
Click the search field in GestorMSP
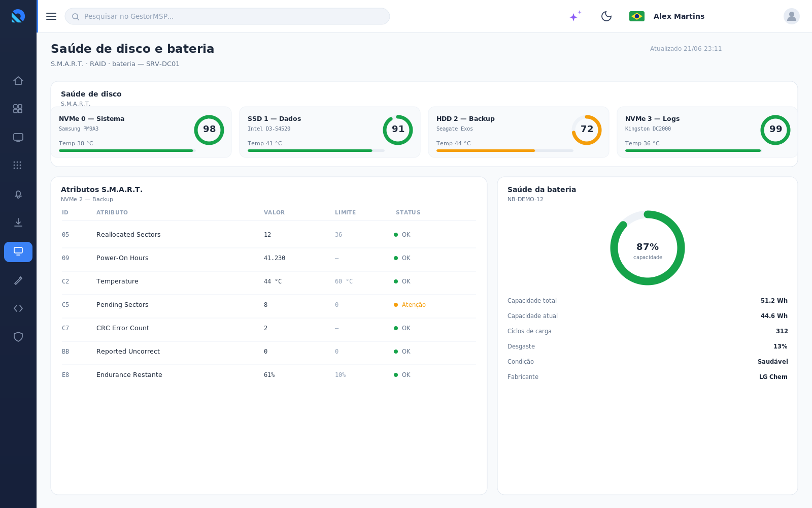tap(227, 16)
